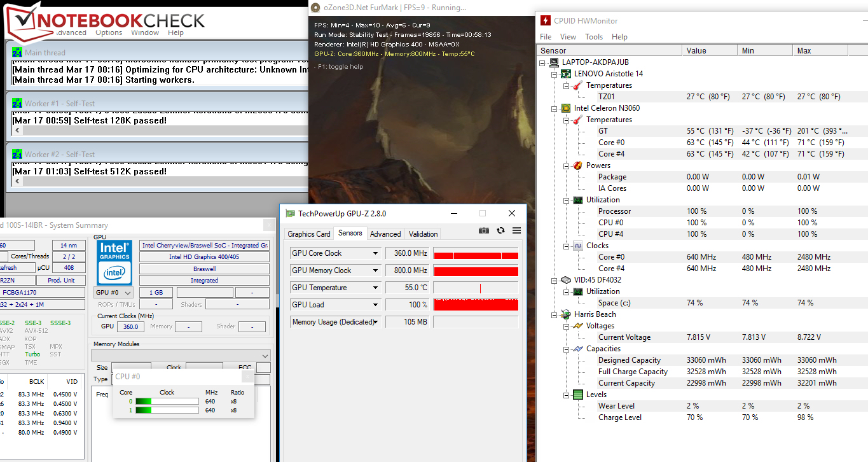Open the HWMonitor Help menu
The image size is (868, 462).
(619, 37)
